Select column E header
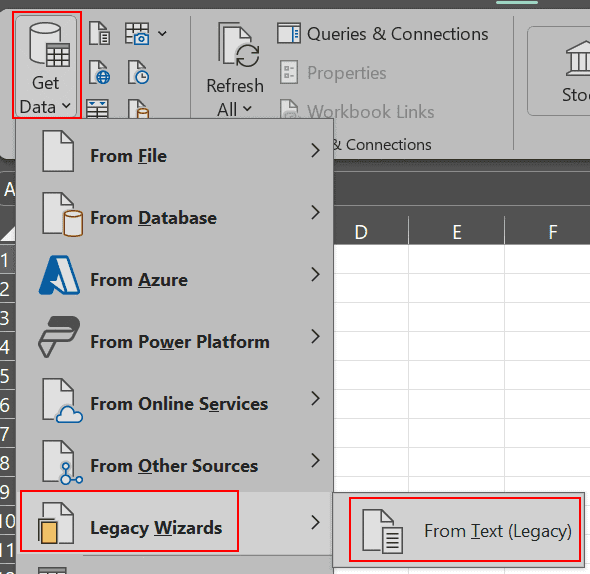Viewport: 590px width, 574px height. point(456,230)
